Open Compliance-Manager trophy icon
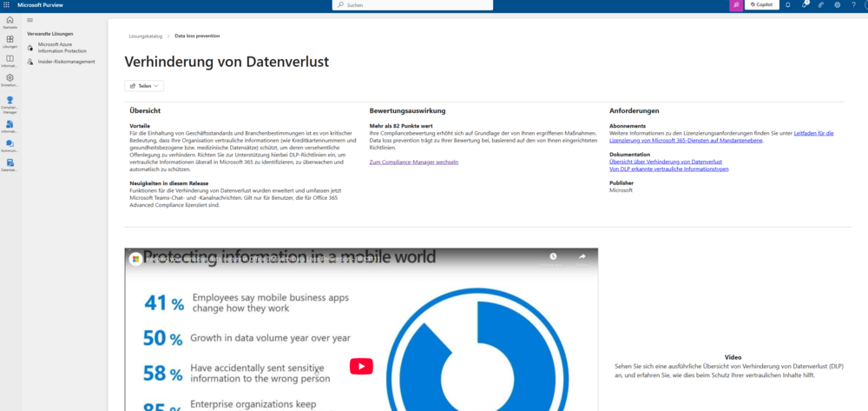The image size is (868, 411). 10,103
